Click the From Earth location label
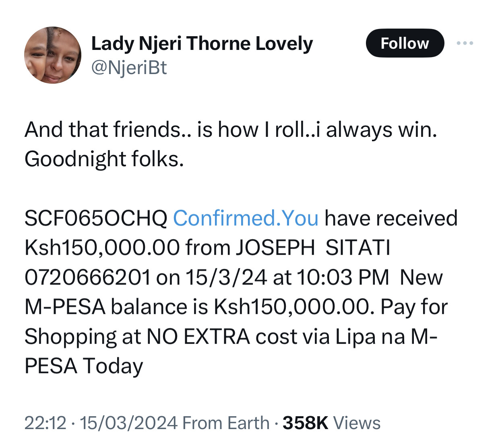The height and width of the screenshot is (448, 500). (x=226, y=423)
